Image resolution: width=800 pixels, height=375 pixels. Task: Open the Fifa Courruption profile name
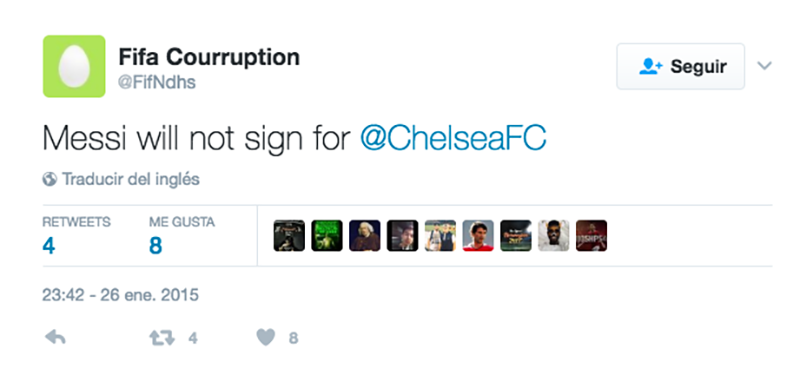(x=209, y=57)
